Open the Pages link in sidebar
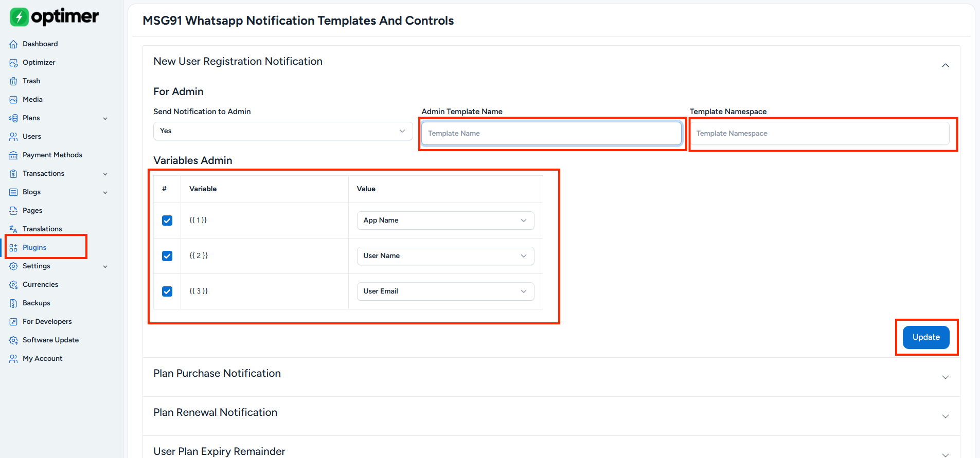 [x=32, y=211]
